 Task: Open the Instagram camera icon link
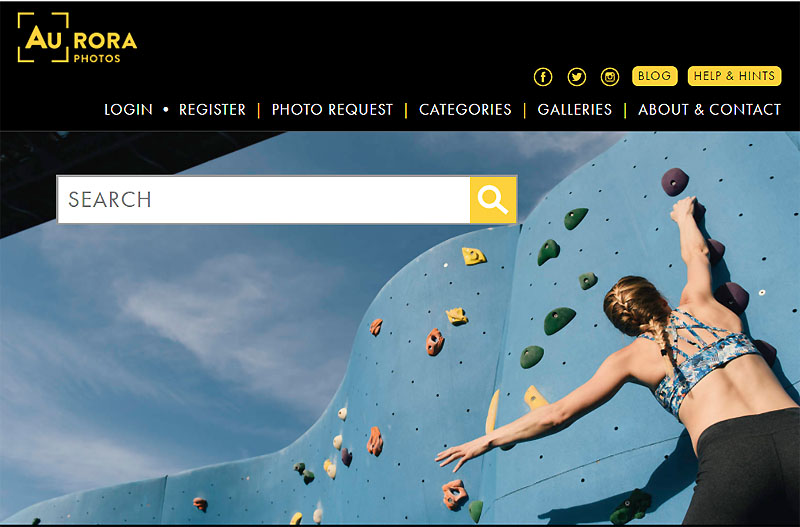pos(610,77)
